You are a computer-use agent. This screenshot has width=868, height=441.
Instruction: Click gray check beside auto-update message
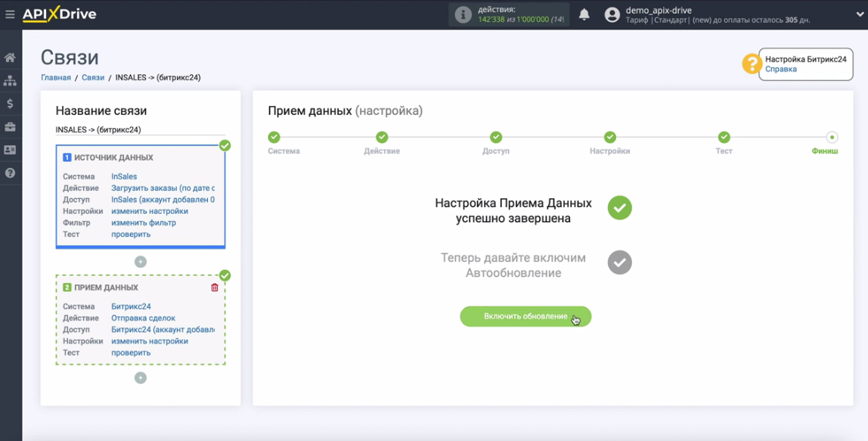pos(619,262)
